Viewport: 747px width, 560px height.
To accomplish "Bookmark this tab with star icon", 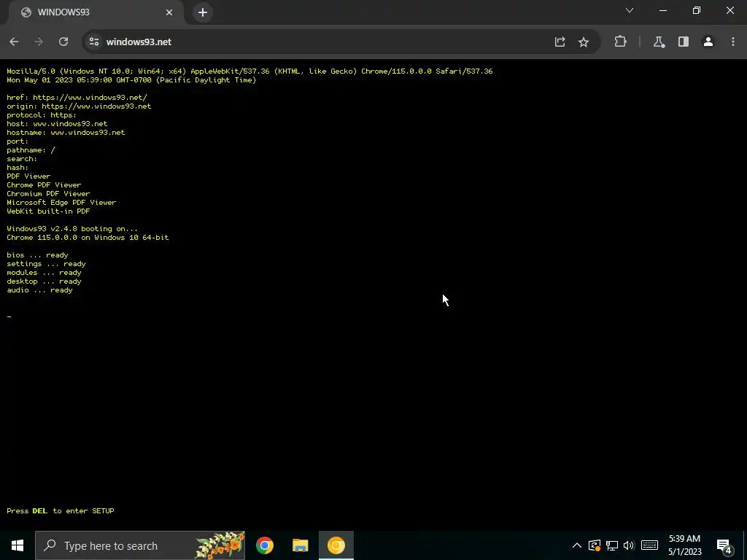I will (x=584, y=42).
